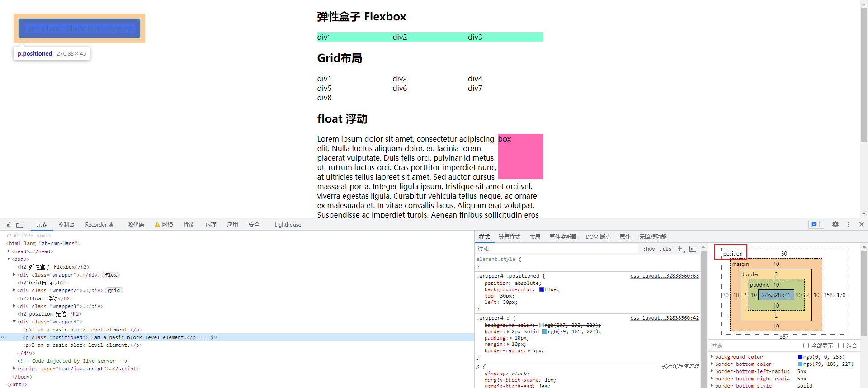Select the 无障碍功能 Accessibility sub-tab
The height and width of the screenshot is (388, 868).
coord(653,237)
